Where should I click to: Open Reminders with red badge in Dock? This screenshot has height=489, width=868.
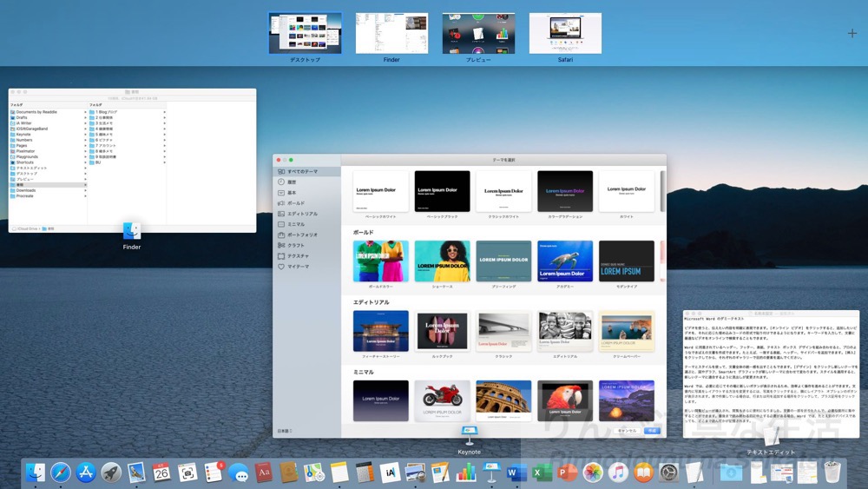213,472
